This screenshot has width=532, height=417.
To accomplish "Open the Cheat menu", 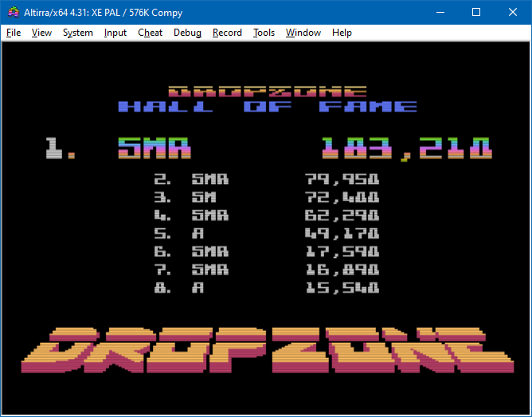I will 150,33.
